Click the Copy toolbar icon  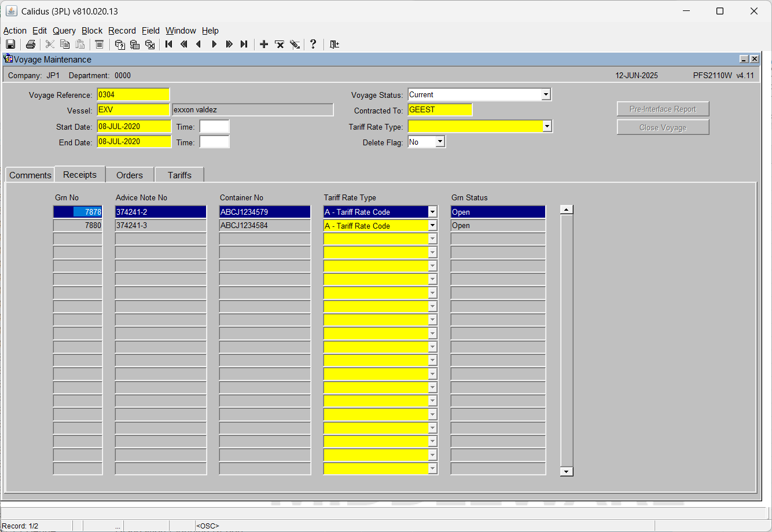click(65, 45)
